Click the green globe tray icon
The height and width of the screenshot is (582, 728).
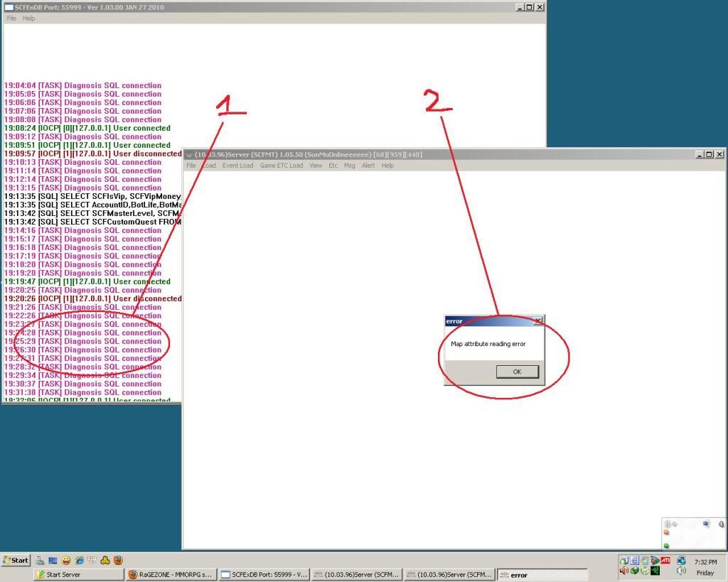tap(634, 571)
